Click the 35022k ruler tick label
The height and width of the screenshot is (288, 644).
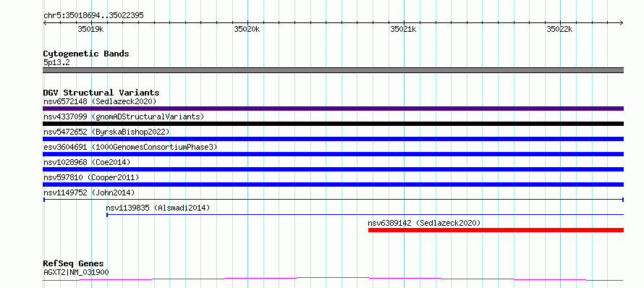(x=559, y=30)
